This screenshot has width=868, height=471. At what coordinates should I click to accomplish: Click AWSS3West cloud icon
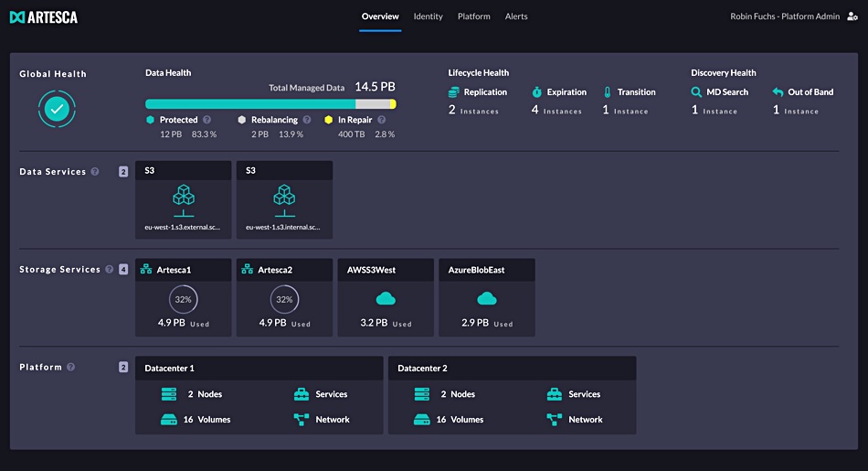[x=386, y=299]
